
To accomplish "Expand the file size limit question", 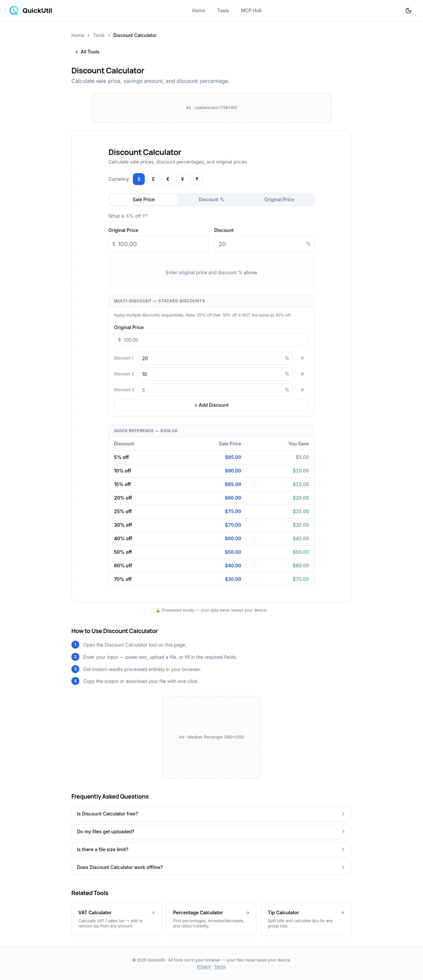I will [x=211, y=849].
